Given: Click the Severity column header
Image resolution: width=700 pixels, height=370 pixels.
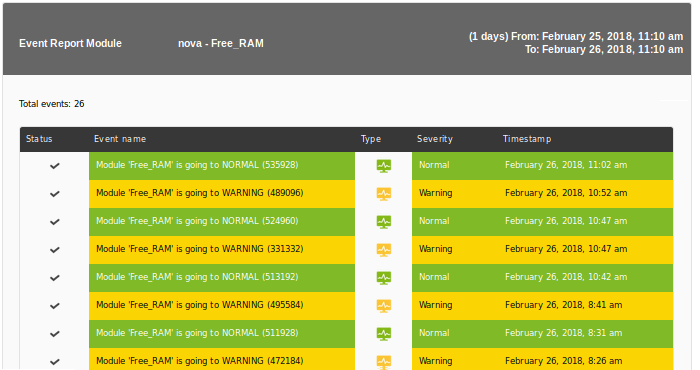Looking at the screenshot, I should tap(435, 139).
